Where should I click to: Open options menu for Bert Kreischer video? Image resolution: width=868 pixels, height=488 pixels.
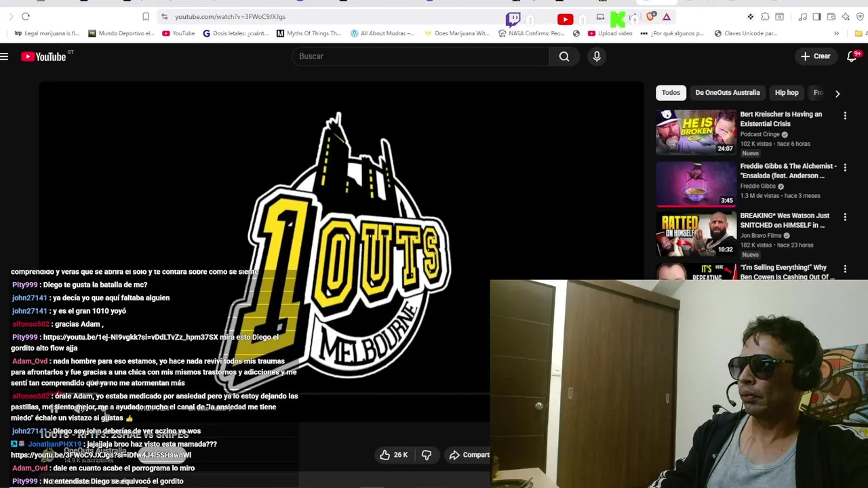click(845, 116)
